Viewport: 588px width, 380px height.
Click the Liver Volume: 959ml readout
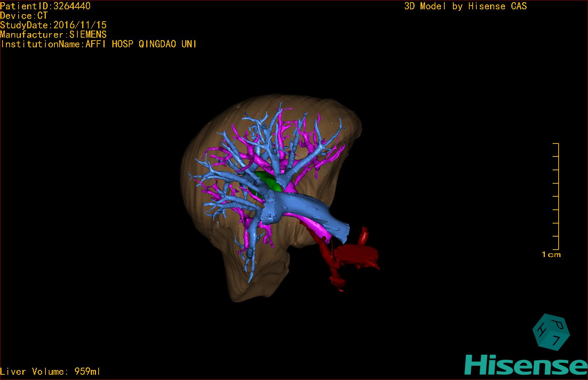(50, 371)
